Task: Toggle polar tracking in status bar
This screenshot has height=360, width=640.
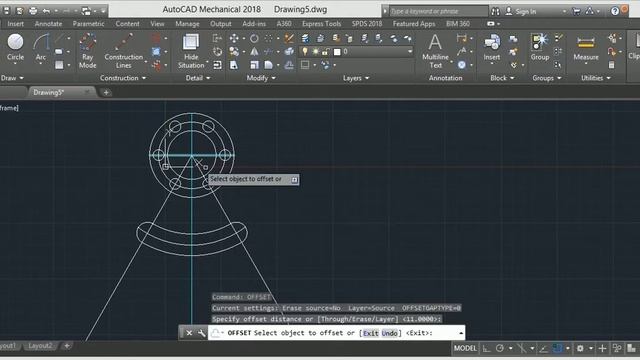Action: 500,348
